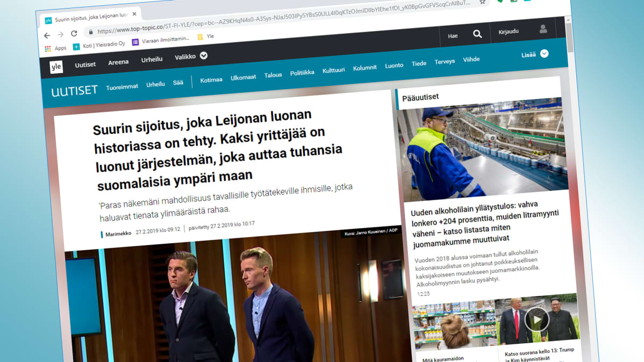This screenshot has height=362, width=644.
Task: Click the Marimekko author tag
Action: [118, 234]
